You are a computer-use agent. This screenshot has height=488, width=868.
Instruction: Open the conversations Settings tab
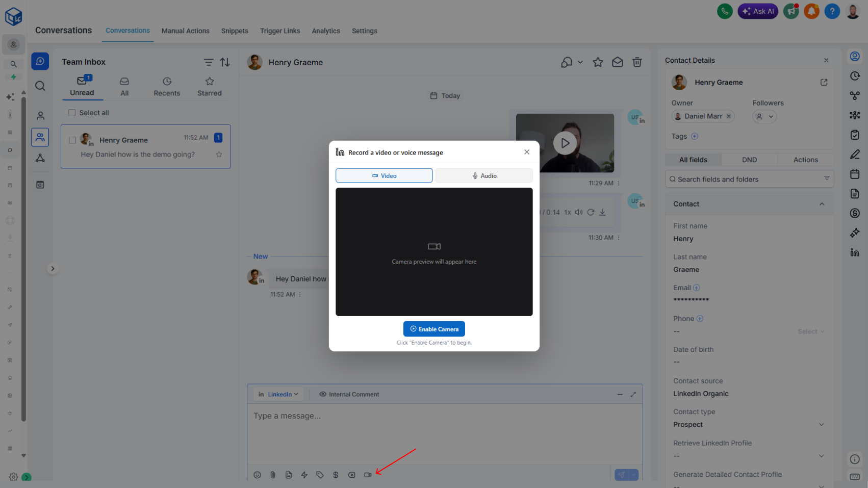(x=365, y=31)
